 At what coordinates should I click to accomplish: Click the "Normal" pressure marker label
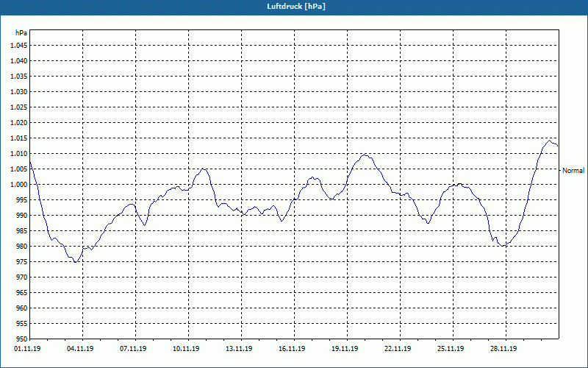pyautogui.click(x=573, y=171)
